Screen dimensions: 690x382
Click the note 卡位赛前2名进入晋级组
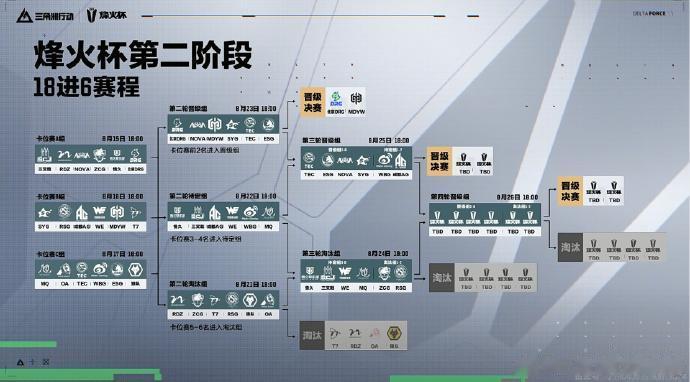click(x=205, y=150)
